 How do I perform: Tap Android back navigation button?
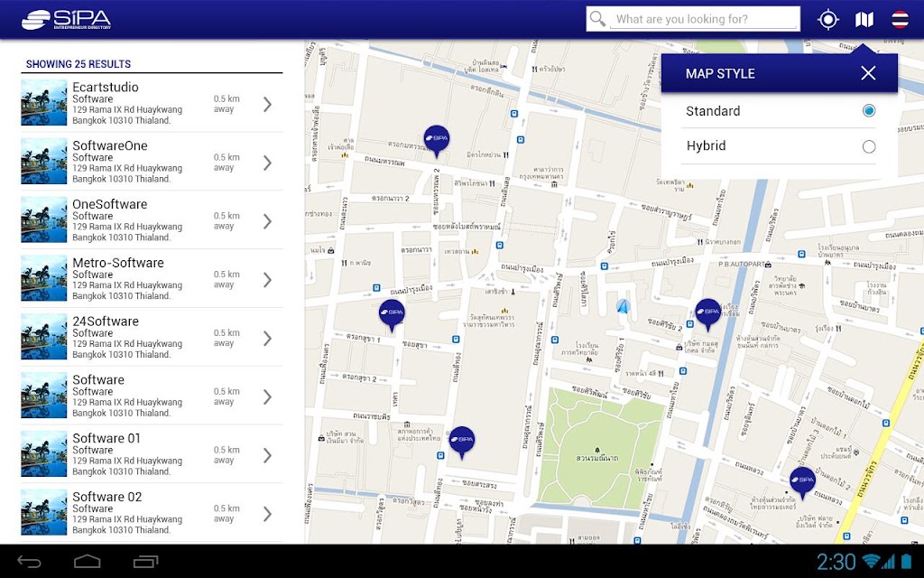(29, 562)
